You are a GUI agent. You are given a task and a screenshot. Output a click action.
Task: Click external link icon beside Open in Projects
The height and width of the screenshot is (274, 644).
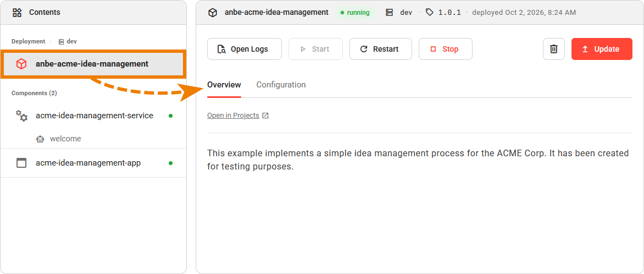point(265,116)
